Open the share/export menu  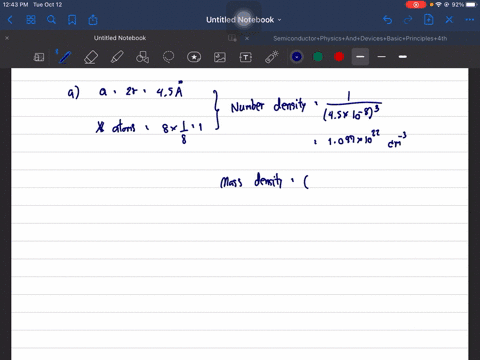[93, 20]
